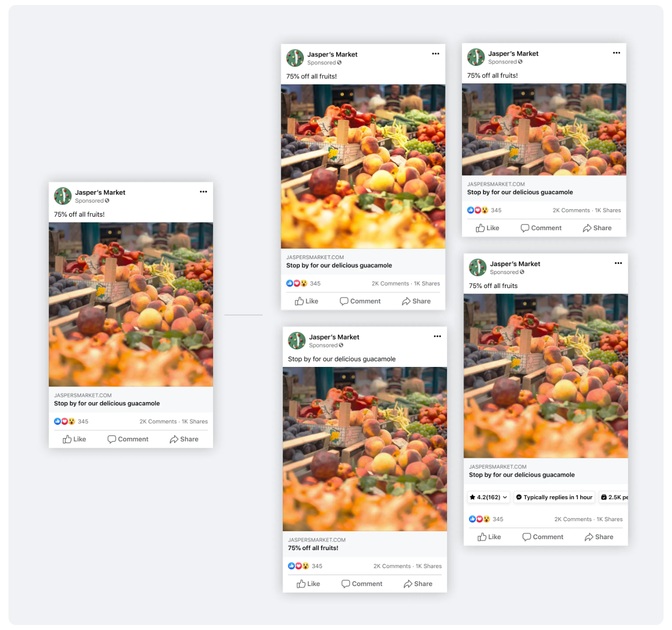Viewport: 672px width, 630px height.
Task: Open three-dot menu on bottom-middle guacamole card
Action: tap(438, 336)
